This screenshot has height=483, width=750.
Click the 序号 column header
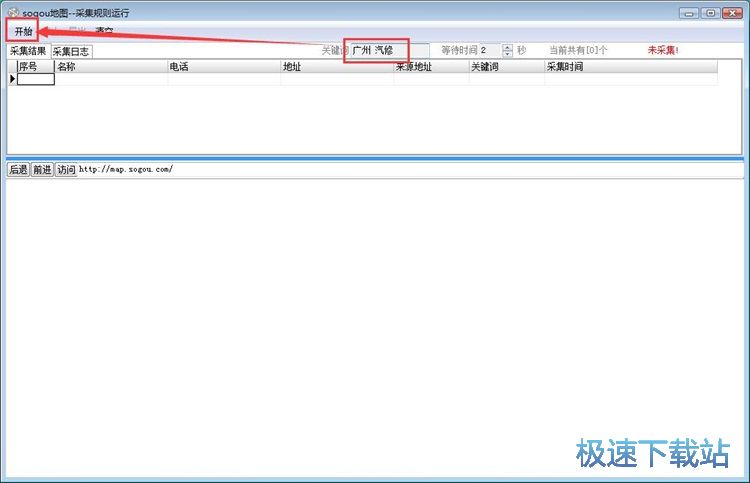(36, 66)
